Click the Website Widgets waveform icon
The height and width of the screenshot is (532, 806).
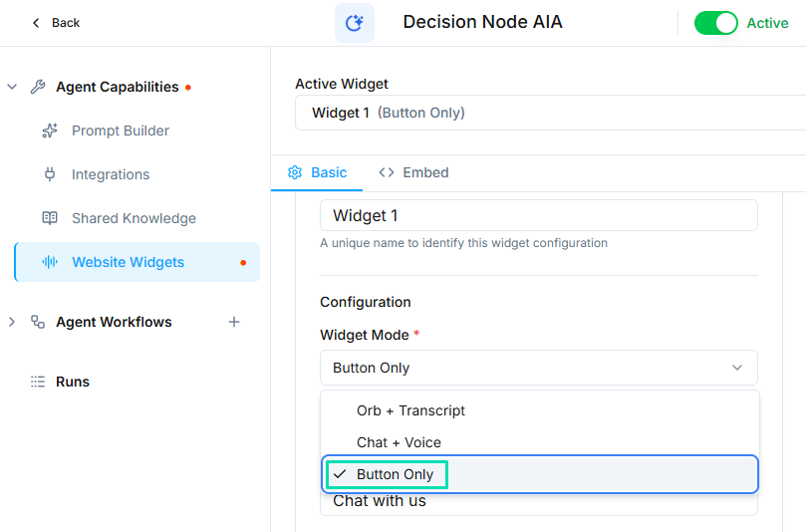[50, 262]
